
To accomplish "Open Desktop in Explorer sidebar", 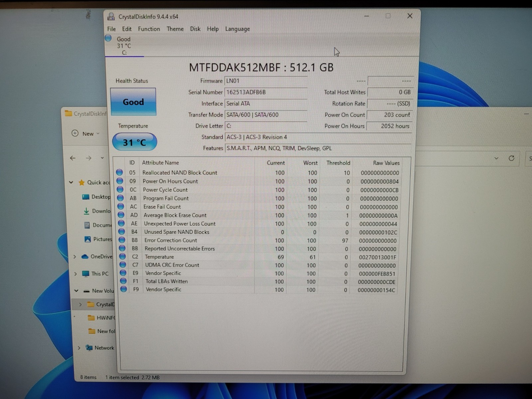I will (x=96, y=197).
